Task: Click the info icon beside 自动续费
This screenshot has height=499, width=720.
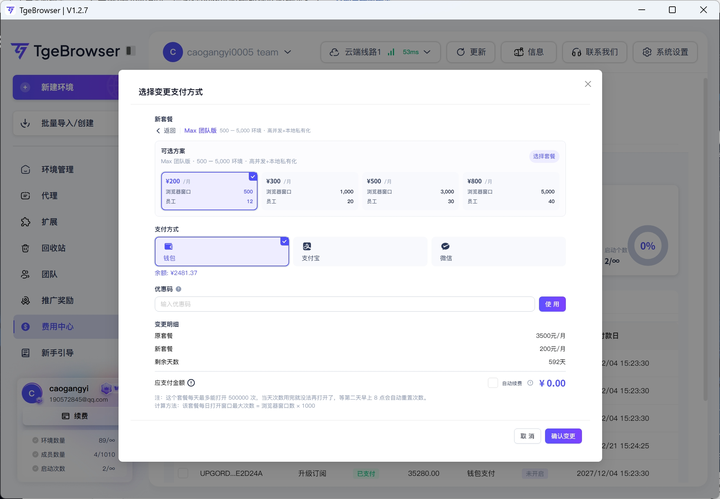Action: [530, 383]
